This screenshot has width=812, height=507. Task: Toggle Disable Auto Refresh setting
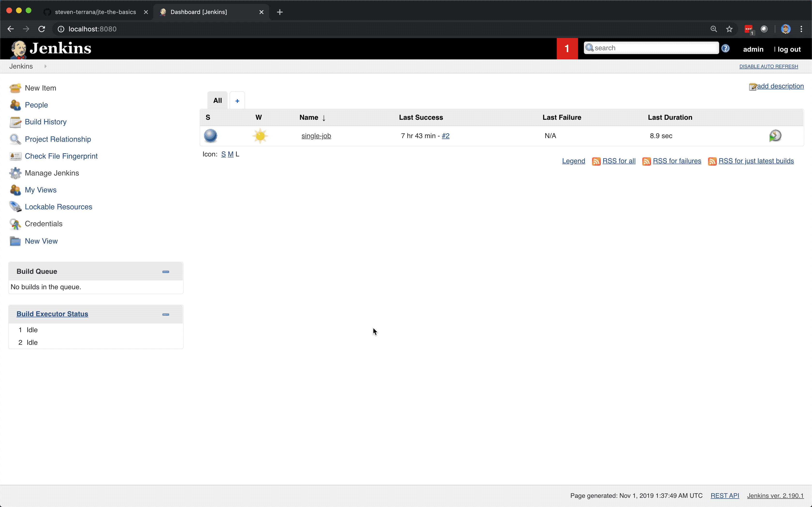coord(769,66)
